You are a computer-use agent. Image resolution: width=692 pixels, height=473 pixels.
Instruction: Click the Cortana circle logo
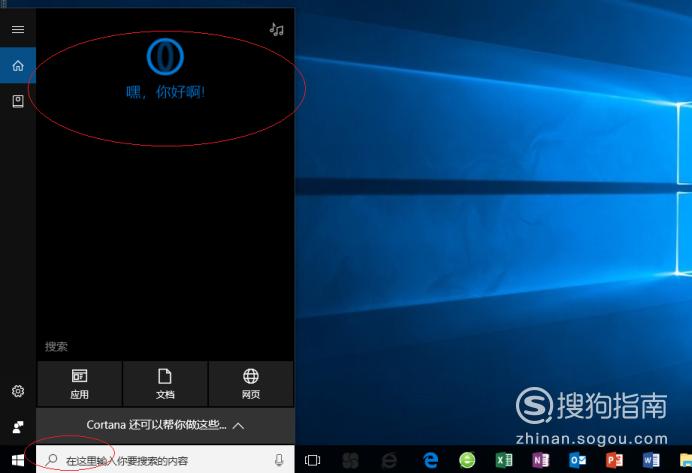click(165, 56)
